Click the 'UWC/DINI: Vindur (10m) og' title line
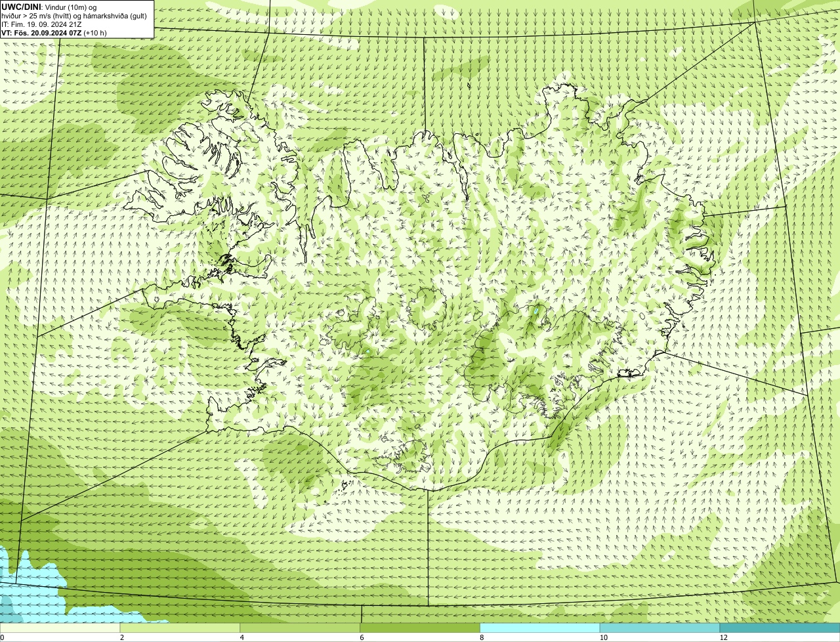 pos(49,7)
